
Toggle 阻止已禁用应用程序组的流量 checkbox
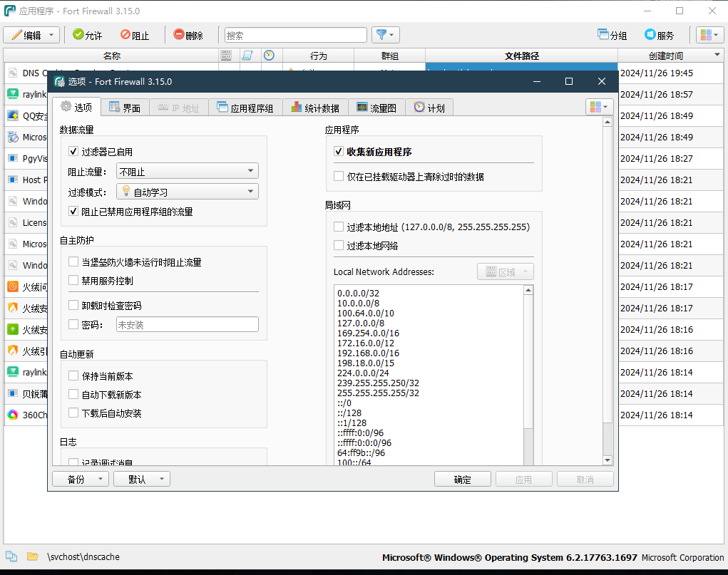73,212
